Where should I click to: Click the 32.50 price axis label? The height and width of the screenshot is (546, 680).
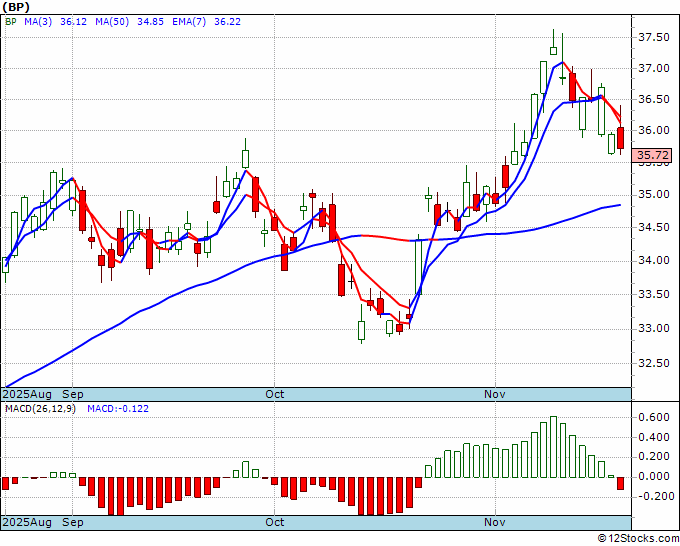654,363
